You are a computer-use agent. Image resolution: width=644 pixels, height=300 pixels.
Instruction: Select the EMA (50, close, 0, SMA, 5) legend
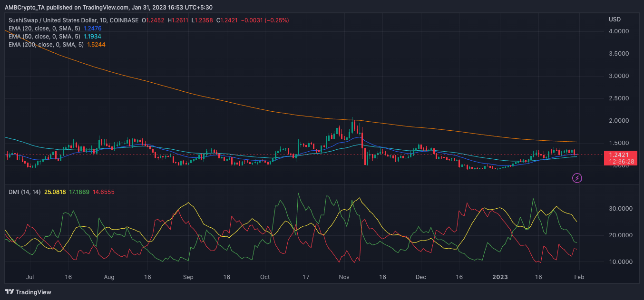(x=45, y=36)
